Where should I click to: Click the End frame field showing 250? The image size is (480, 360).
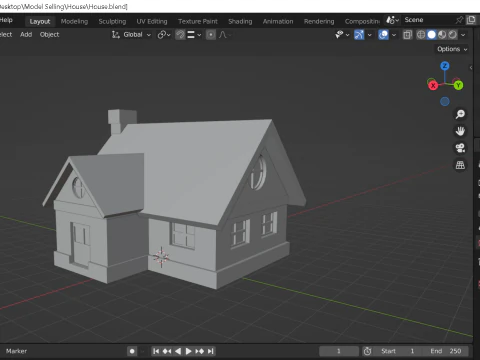point(446,351)
